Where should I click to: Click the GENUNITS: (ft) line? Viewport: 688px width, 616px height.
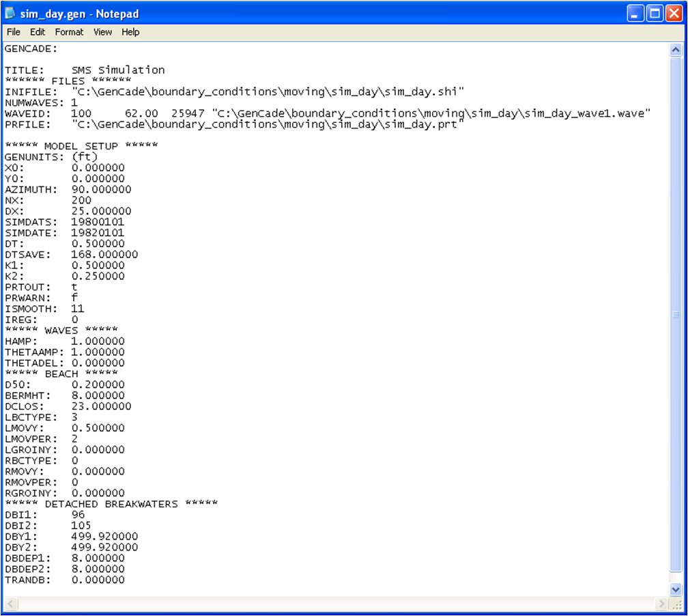pos(51,157)
